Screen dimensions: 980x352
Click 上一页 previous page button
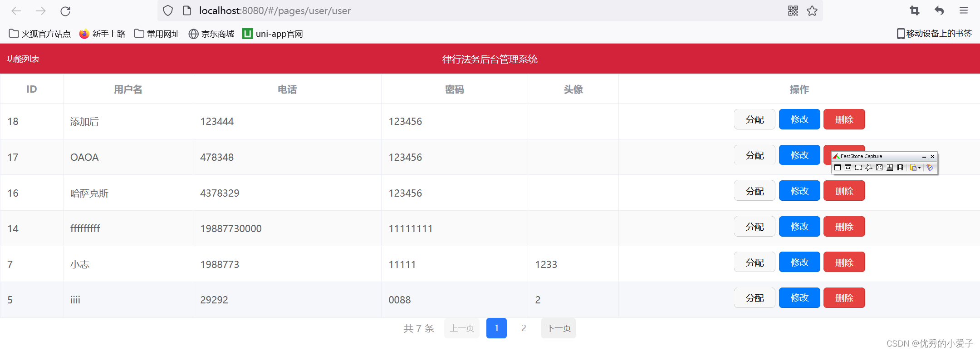pos(462,328)
